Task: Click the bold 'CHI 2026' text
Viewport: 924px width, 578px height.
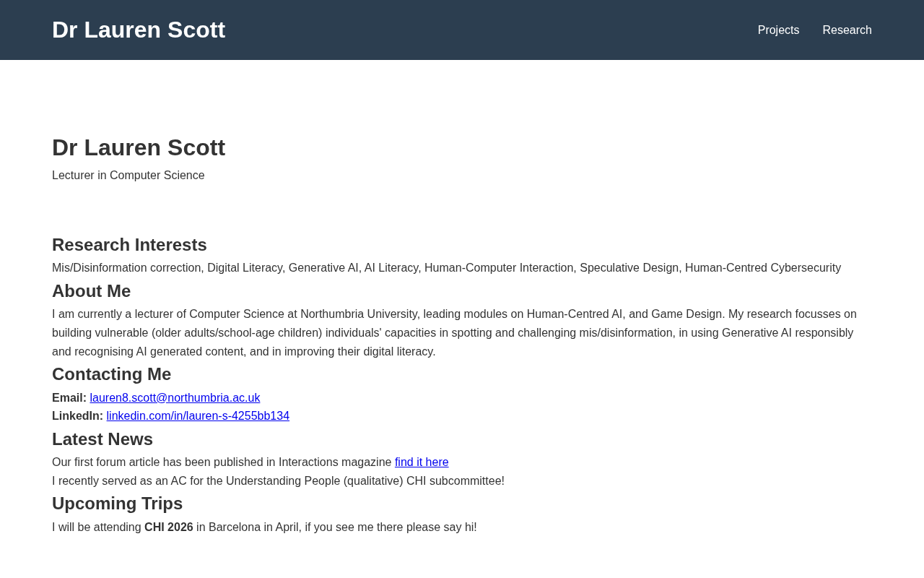Action: [169, 527]
